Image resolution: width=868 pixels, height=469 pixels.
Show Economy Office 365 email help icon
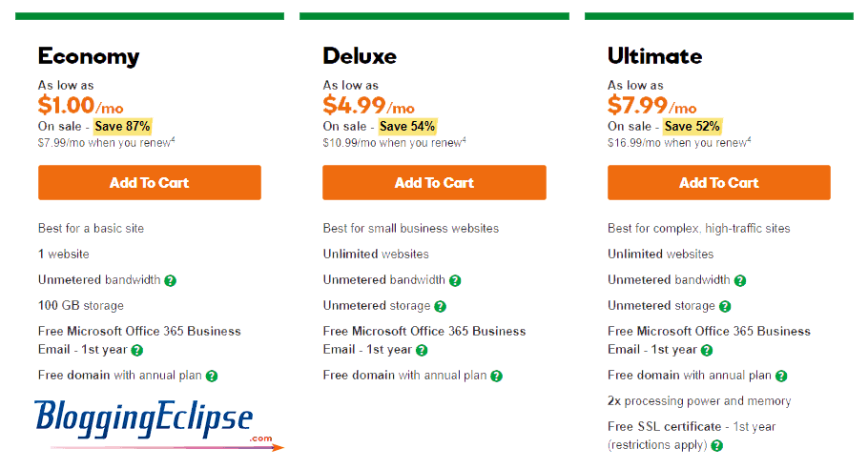[137, 350]
